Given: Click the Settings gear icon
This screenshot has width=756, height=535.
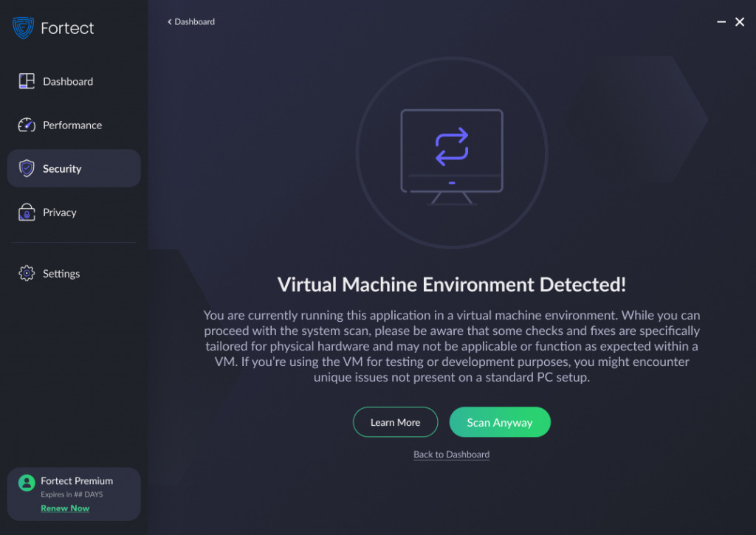Looking at the screenshot, I should 27,274.
